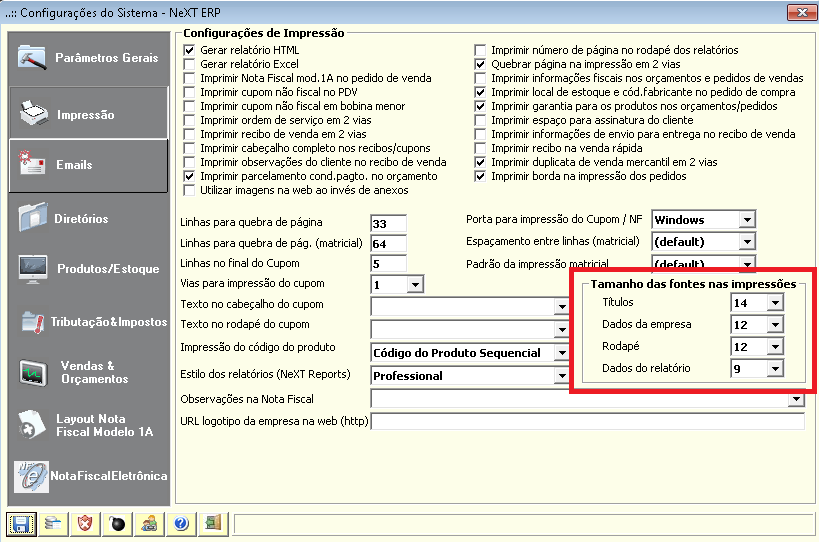
Task: Open help with blue question mark icon
Action: 181,524
